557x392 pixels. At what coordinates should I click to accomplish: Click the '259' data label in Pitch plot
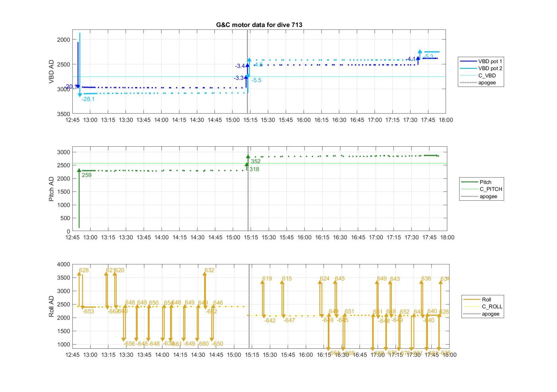tap(86, 175)
